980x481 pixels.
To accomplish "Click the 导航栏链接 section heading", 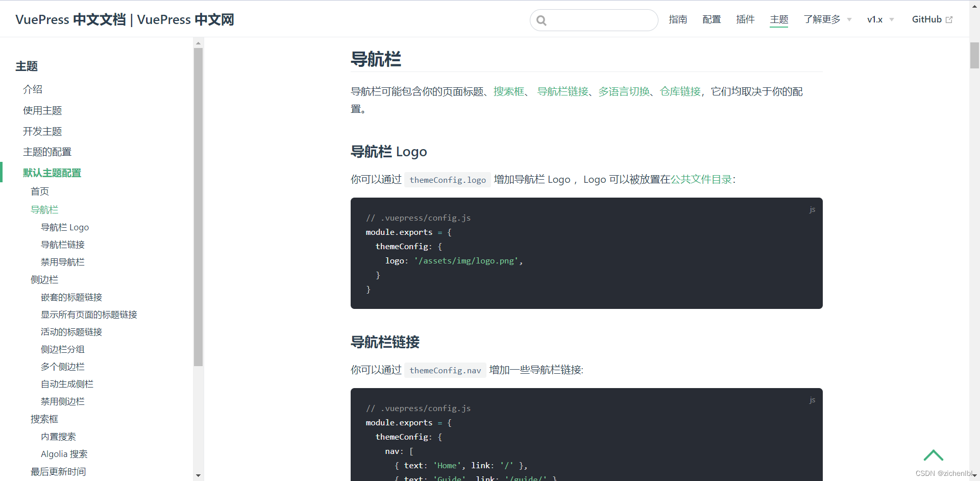I will 385,342.
